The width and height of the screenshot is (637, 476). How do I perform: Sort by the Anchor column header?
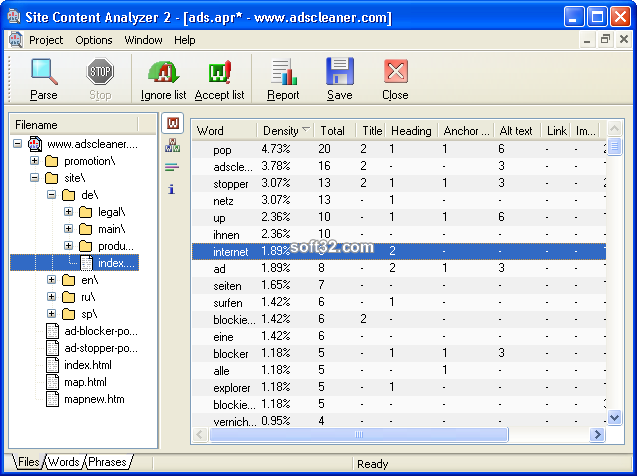pos(466,131)
